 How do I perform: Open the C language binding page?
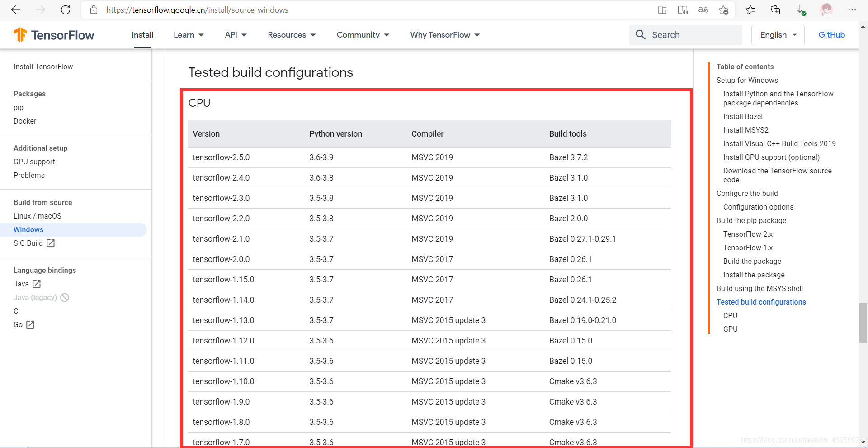(16, 311)
